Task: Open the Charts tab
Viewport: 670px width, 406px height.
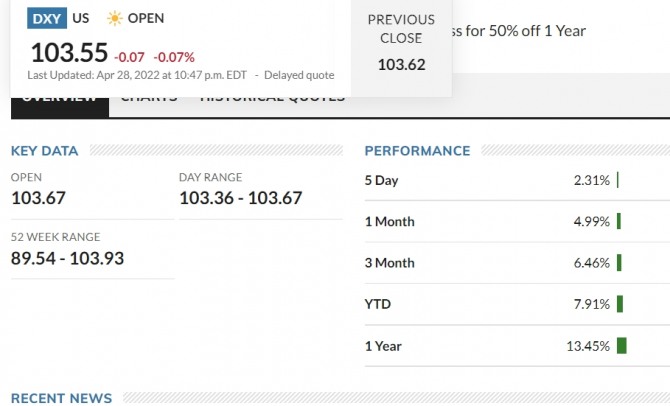Action: [x=149, y=99]
